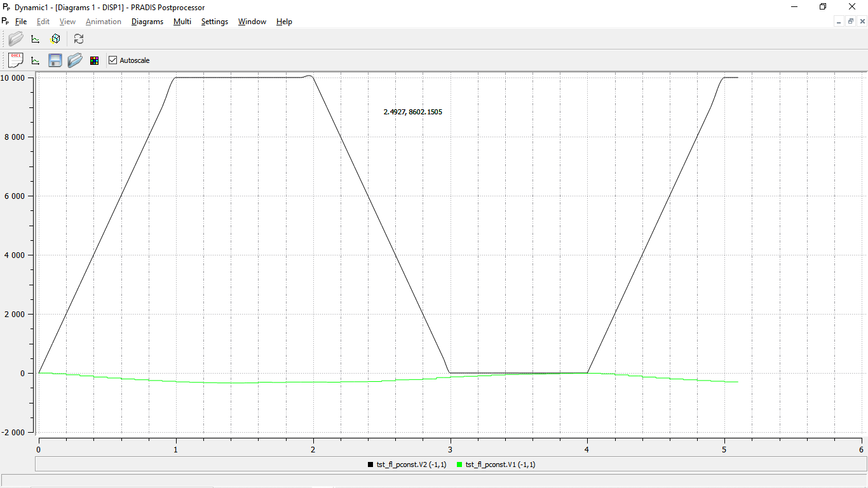Click the floppy disk save icon
Screen dimensions: 868x488
pos(55,60)
